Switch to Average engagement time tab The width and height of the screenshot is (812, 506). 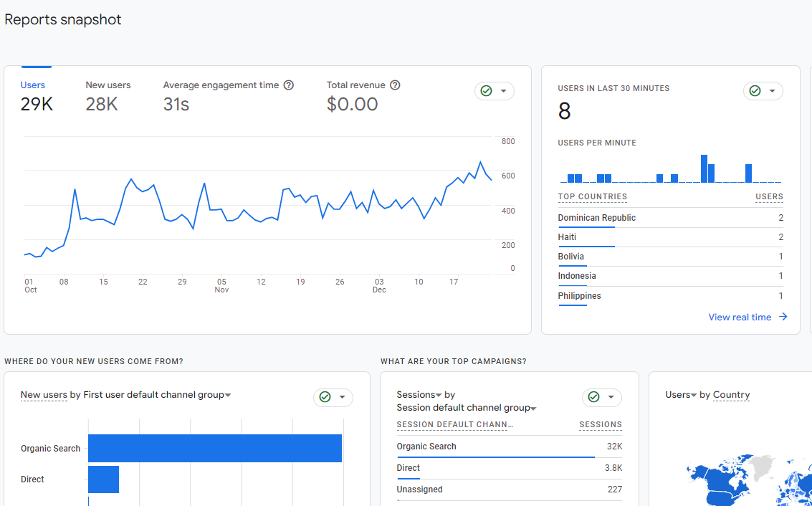(x=221, y=95)
